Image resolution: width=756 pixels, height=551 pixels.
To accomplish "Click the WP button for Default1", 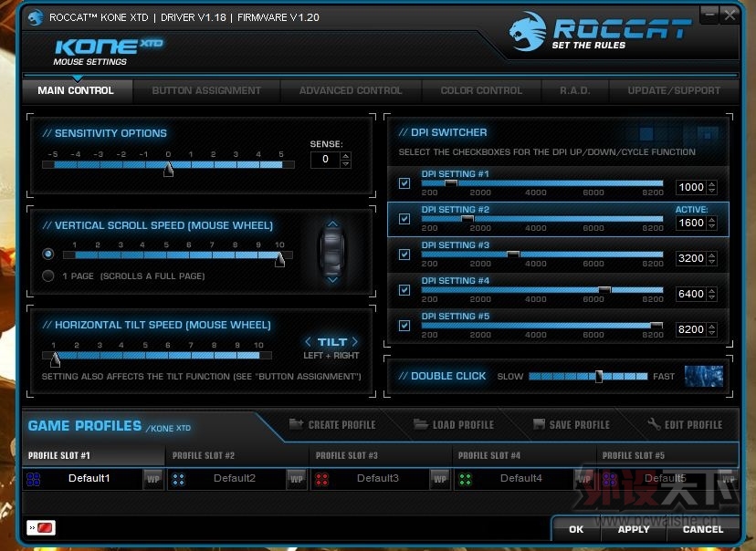I will pos(153,479).
